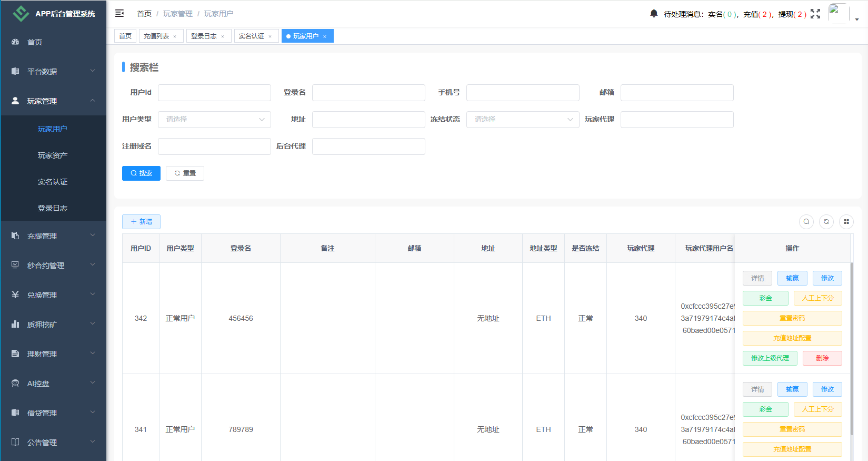Open 玩家资产 submenu item

(53, 155)
